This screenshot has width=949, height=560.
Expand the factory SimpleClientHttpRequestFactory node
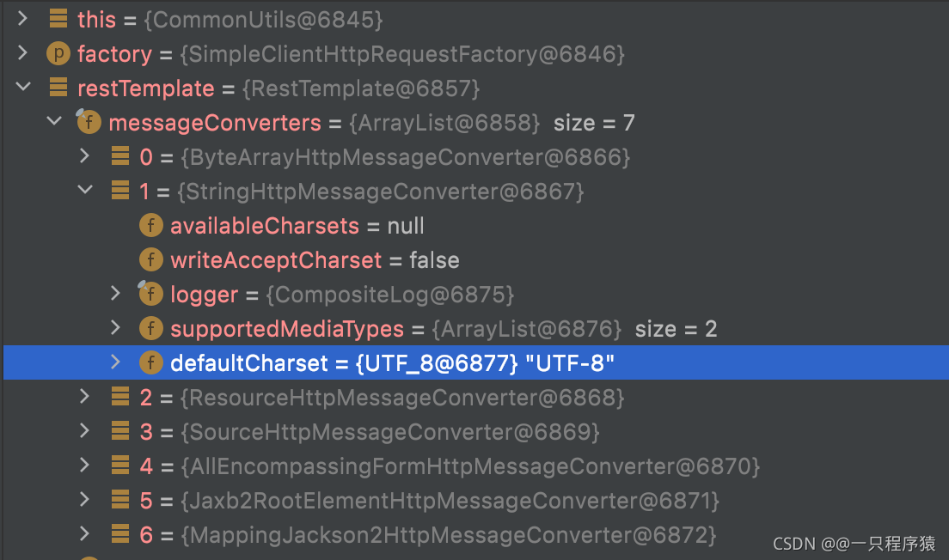pyautogui.click(x=21, y=53)
